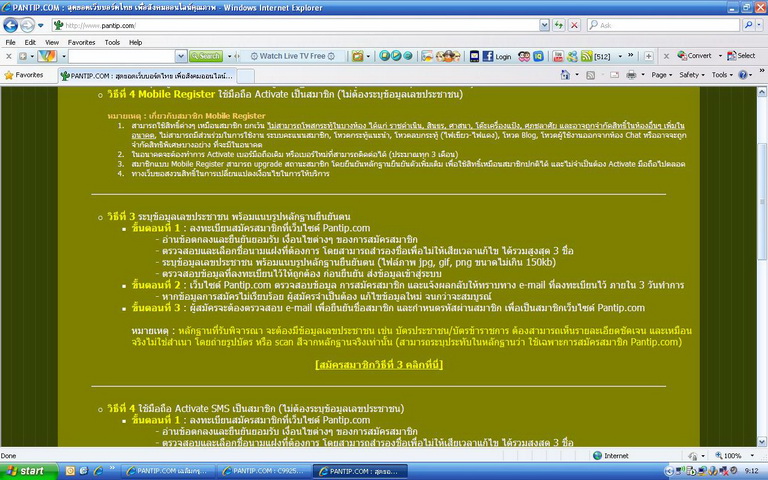The image size is (768, 480).
Task: Click the cartoon faces toolbar icon
Action: [448, 56]
